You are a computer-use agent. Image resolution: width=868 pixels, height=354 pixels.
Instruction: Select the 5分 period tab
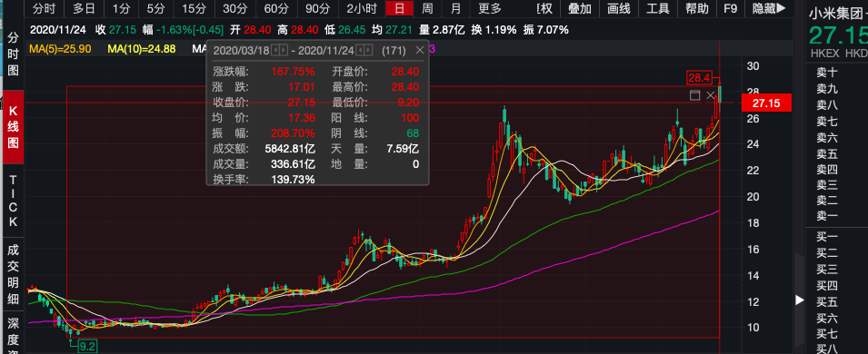(x=155, y=8)
